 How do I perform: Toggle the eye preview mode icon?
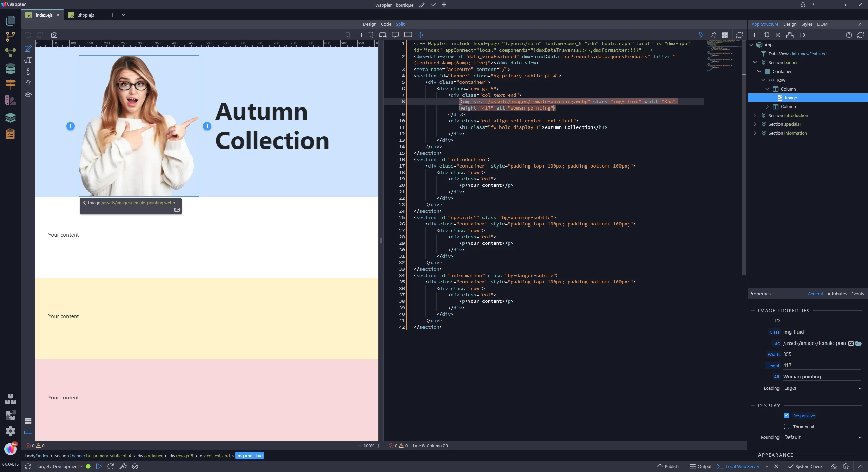(x=28, y=95)
